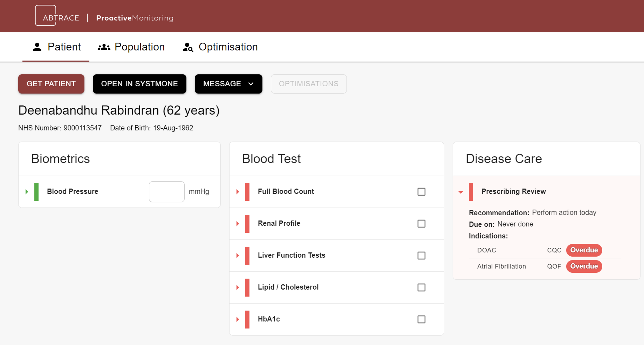
Task: Expand the Renal Profile row arrow
Action: pyautogui.click(x=238, y=223)
